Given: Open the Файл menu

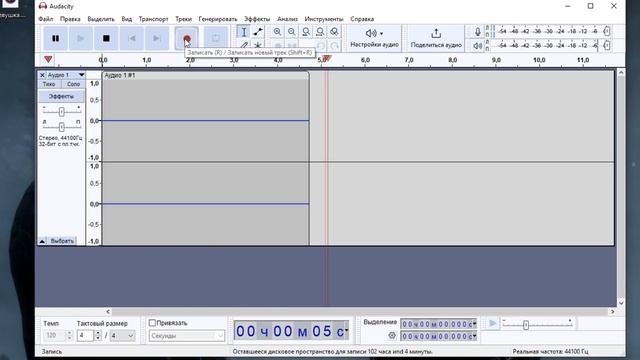Looking at the screenshot, I should pyautogui.click(x=46, y=19).
